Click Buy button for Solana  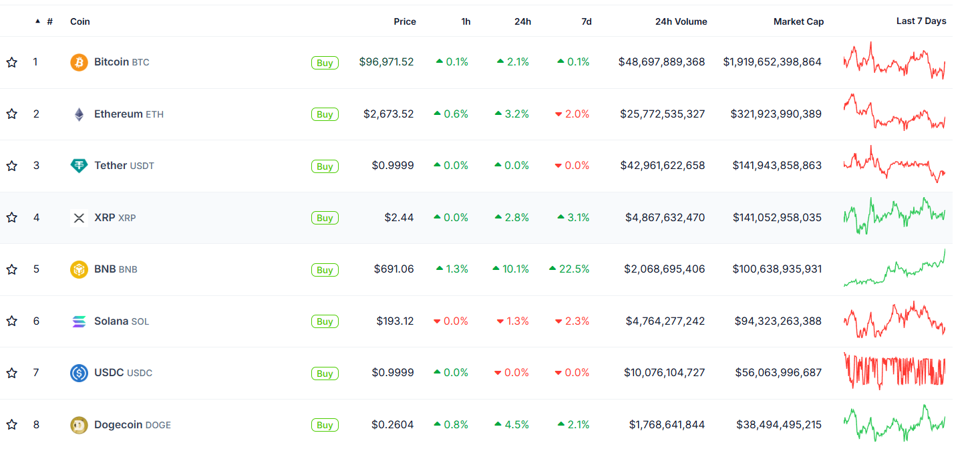coord(325,321)
